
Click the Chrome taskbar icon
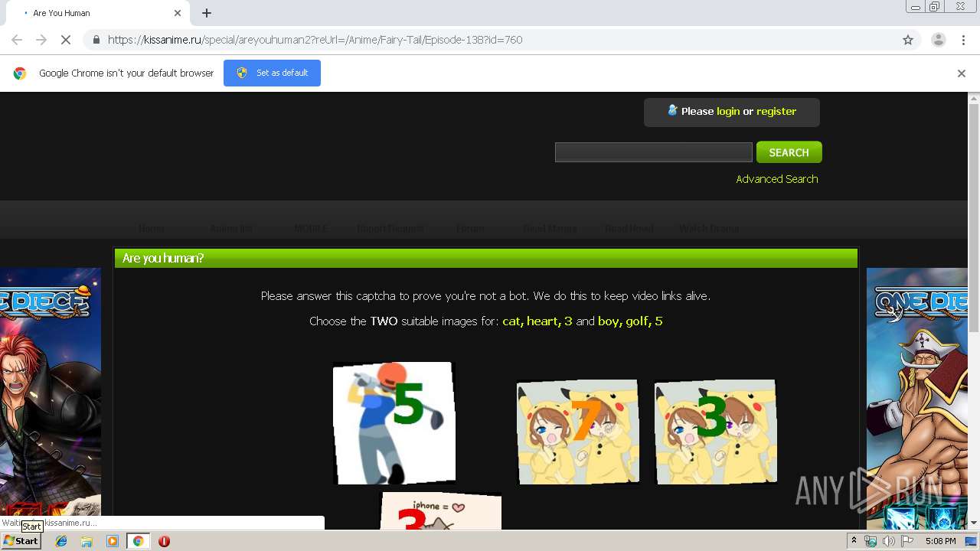[138, 541]
